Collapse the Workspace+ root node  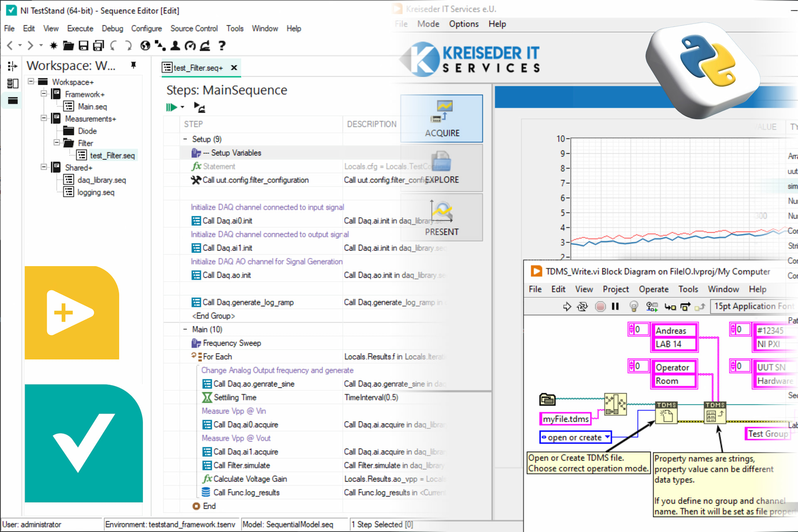[31, 81]
